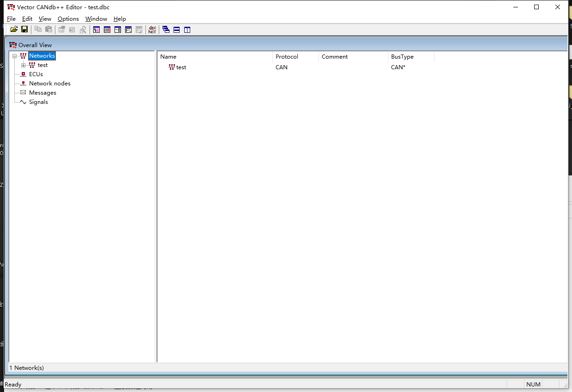Click the Overall View panel header icon
572x392 pixels.
(x=13, y=45)
